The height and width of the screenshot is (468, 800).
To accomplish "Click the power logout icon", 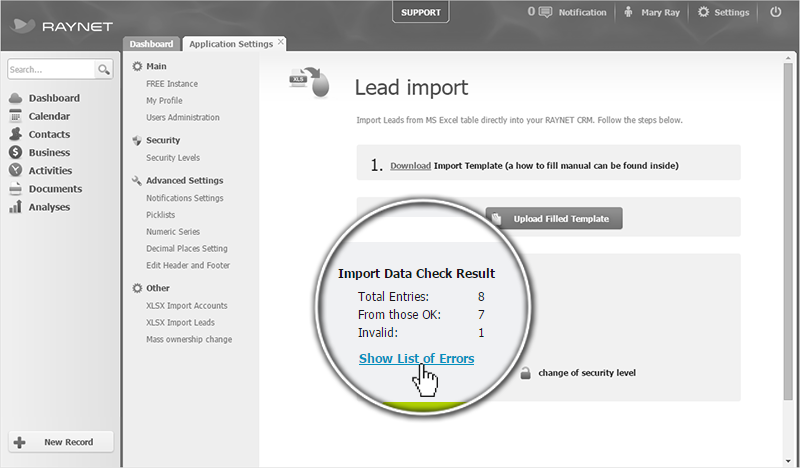I will [776, 12].
